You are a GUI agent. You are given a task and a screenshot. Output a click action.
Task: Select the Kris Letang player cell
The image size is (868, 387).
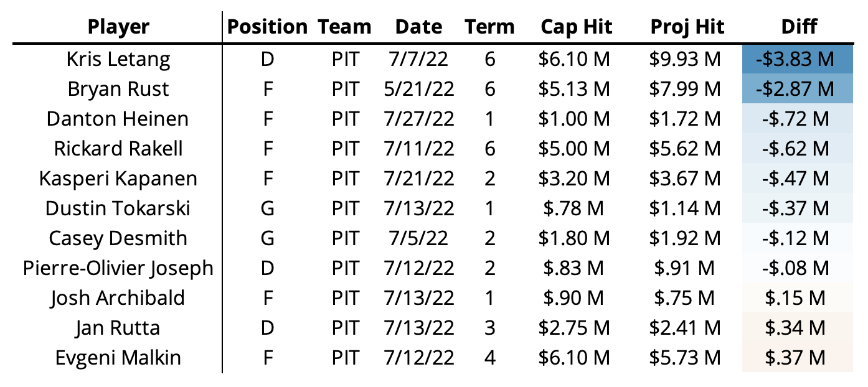pos(118,59)
